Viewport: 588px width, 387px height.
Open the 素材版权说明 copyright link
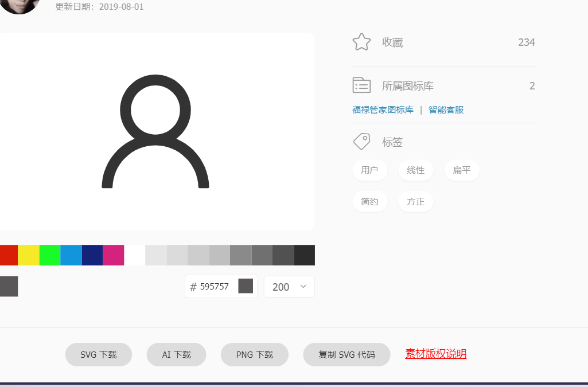pos(435,354)
